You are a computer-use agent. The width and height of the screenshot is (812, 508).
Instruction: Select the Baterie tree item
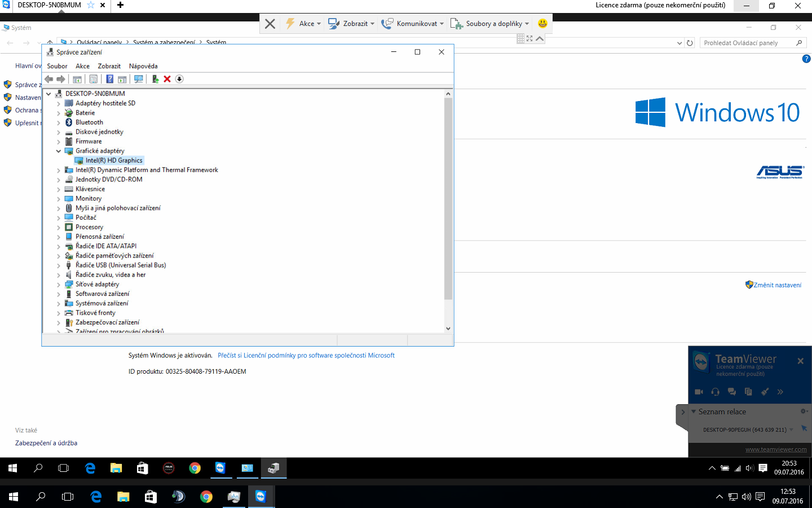85,113
